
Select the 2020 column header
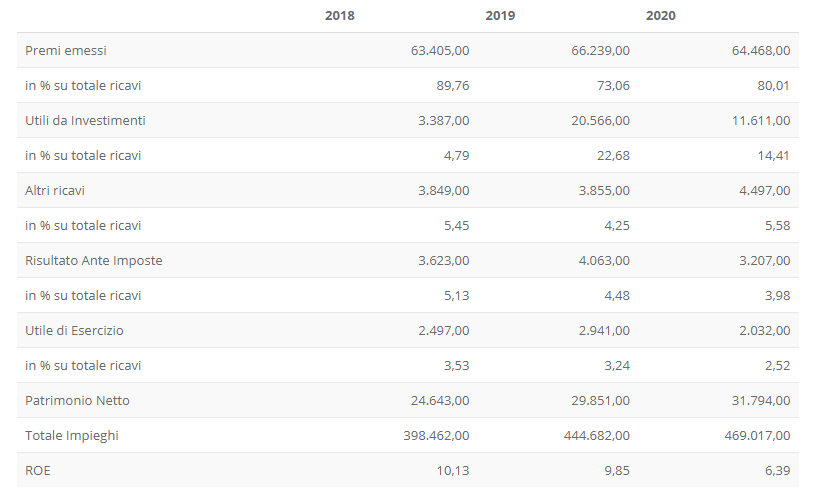coord(660,16)
